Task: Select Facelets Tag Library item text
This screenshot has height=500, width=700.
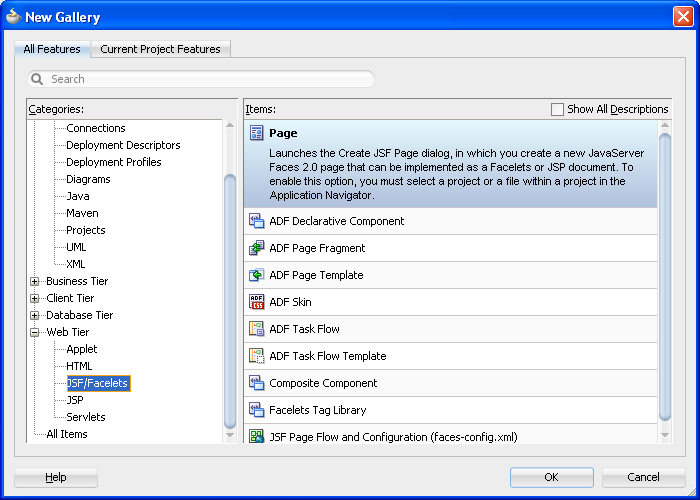Action: (317, 410)
